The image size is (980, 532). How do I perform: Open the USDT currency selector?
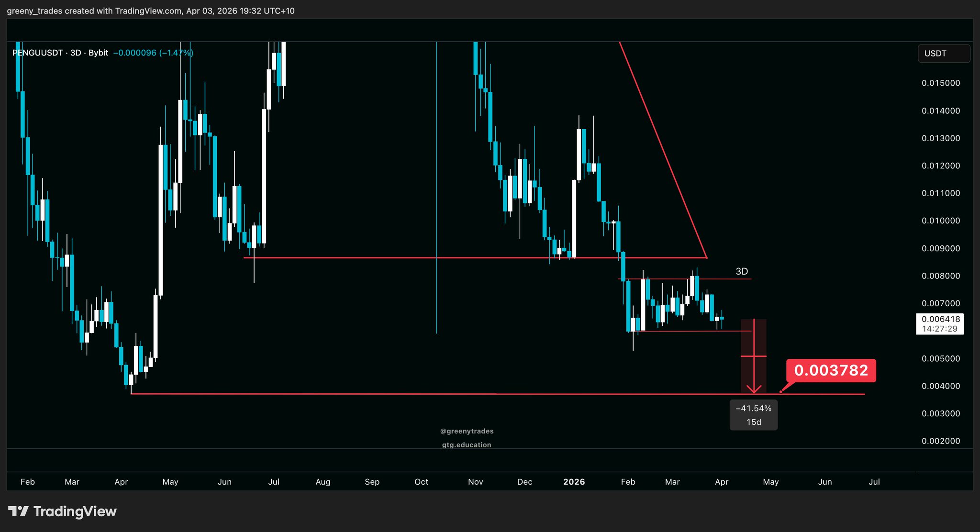tap(943, 54)
